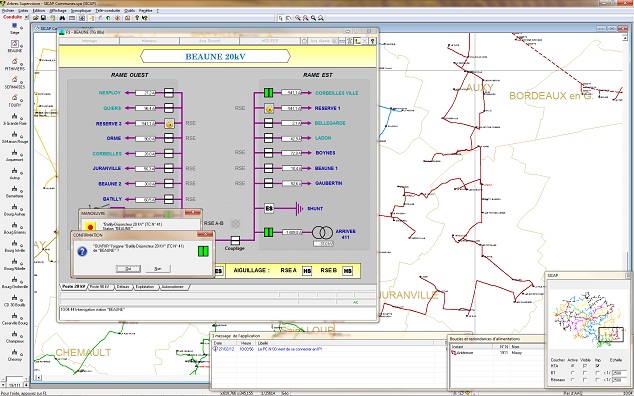Click the binoculars search toolbar icon

tap(62, 18)
